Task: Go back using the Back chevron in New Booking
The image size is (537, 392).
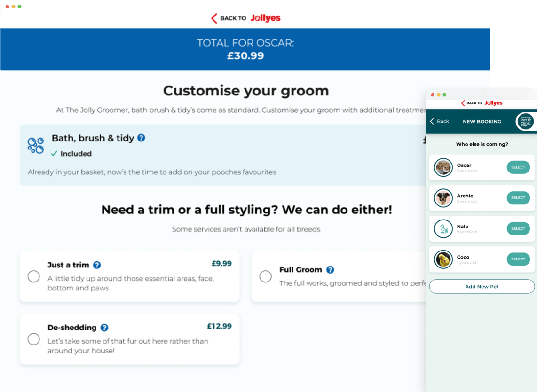Action: tap(439, 121)
